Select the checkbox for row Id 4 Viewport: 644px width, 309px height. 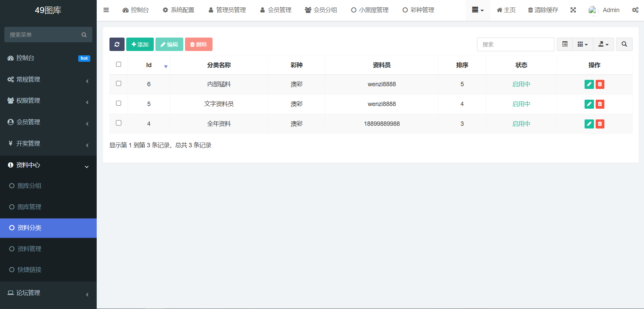(119, 123)
